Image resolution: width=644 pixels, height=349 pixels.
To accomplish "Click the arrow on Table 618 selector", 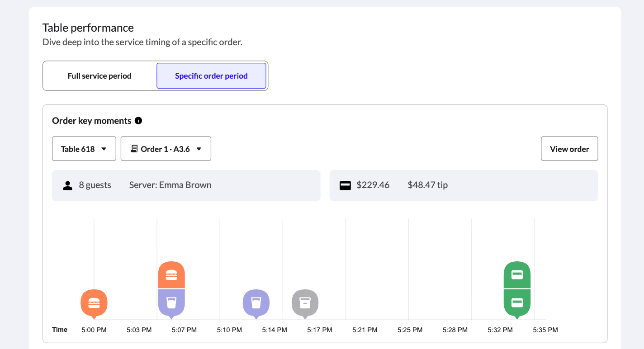I will tap(104, 149).
